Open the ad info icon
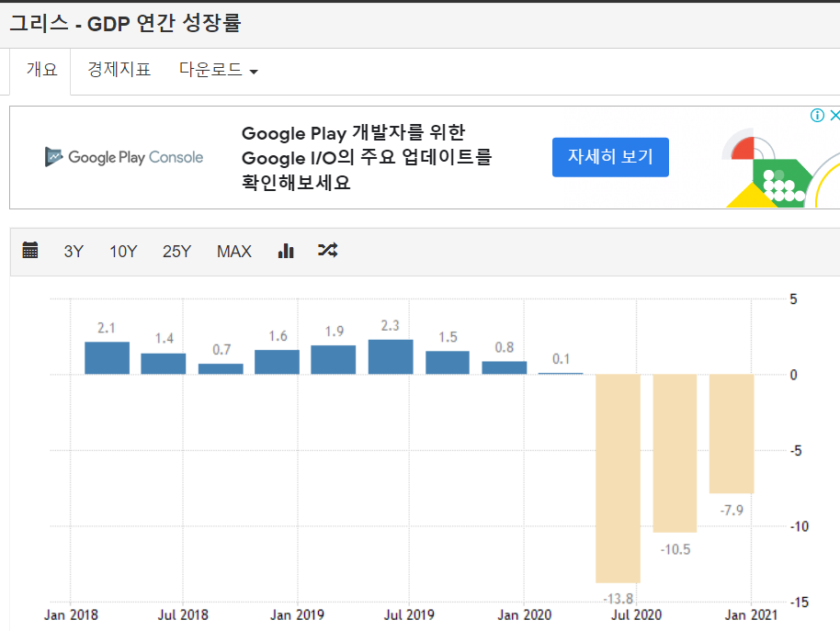 tap(817, 115)
